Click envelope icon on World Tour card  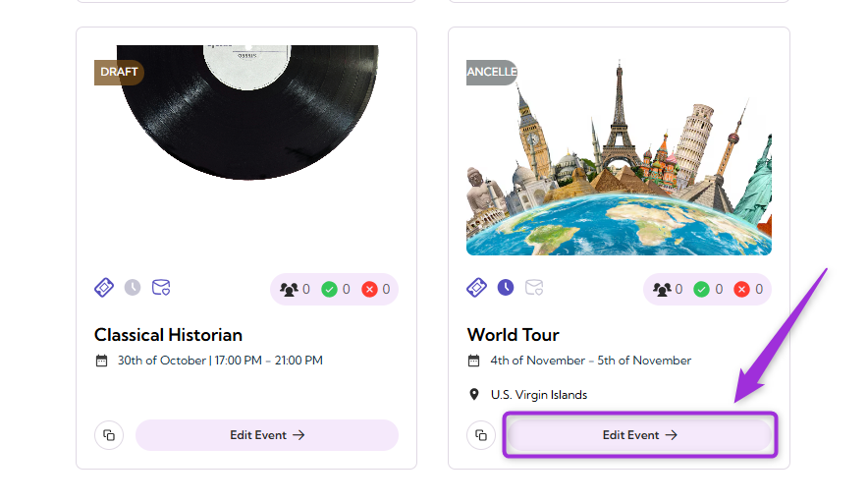[534, 288]
